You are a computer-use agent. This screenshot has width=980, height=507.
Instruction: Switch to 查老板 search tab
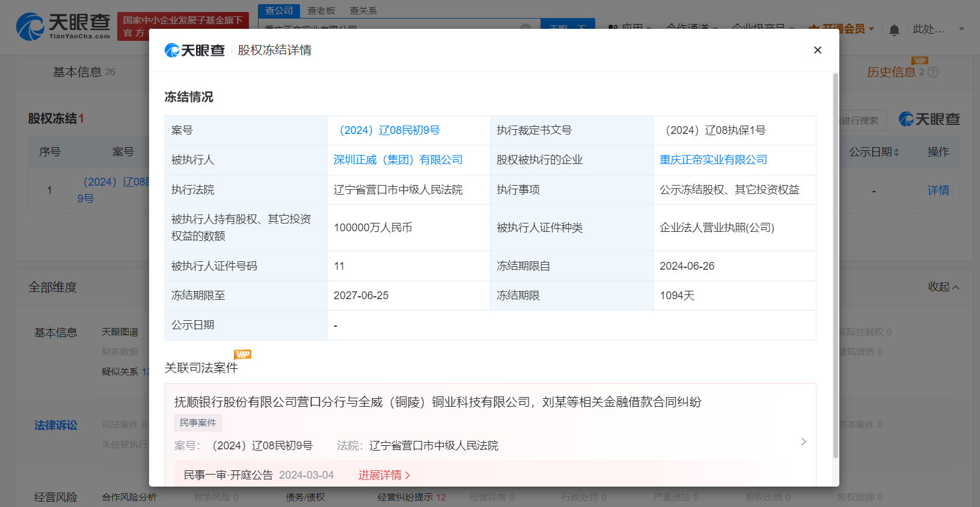click(322, 11)
